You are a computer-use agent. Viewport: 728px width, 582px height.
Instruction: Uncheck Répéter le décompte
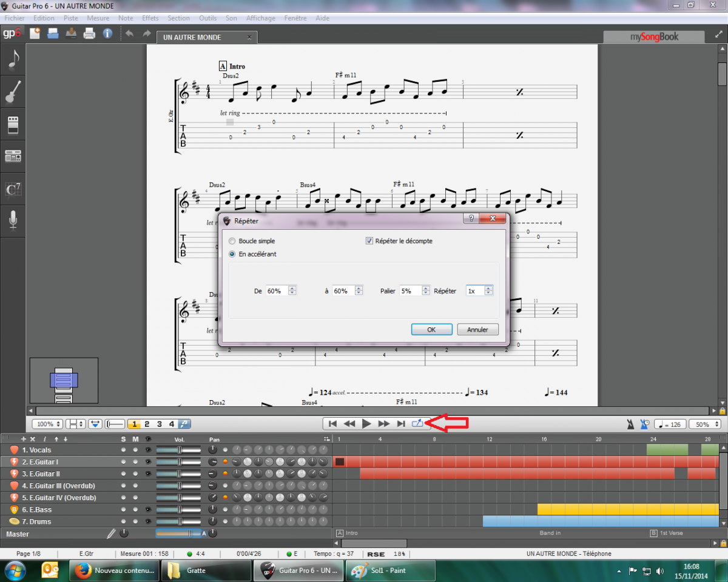click(369, 241)
